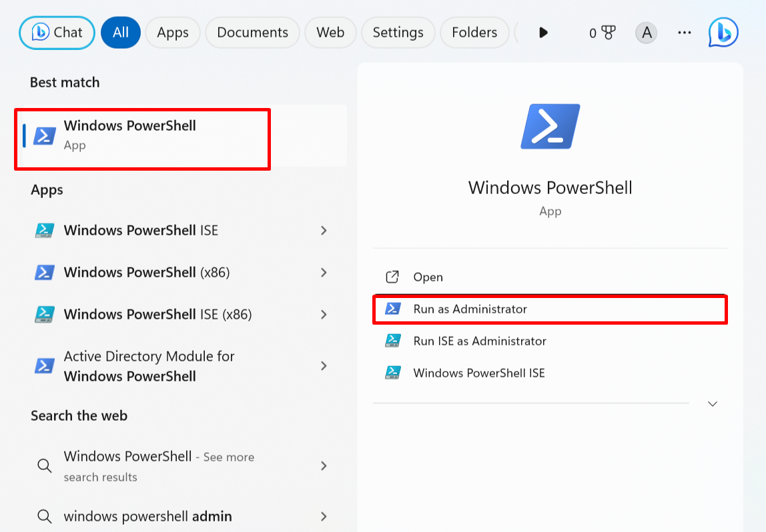The width and height of the screenshot is (766, 532).
Task: Show more filters with the arrow button
Action: point(542,33)
